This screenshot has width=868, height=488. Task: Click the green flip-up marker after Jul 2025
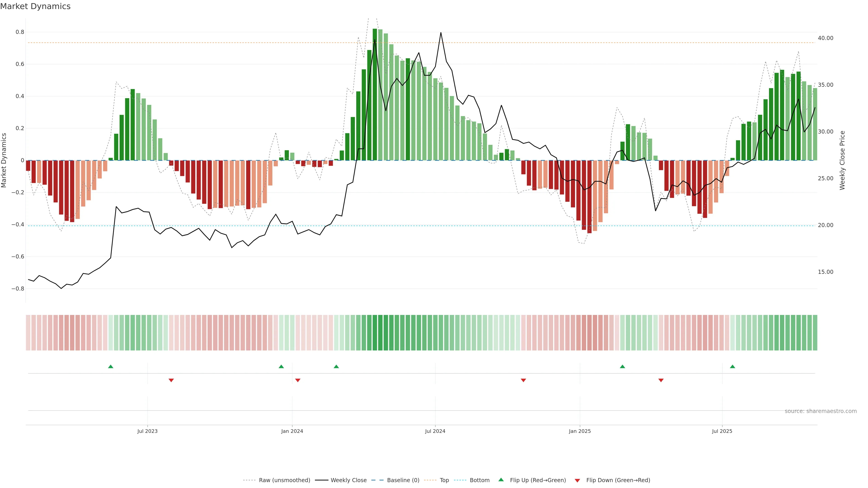click(x=733, y=366)
